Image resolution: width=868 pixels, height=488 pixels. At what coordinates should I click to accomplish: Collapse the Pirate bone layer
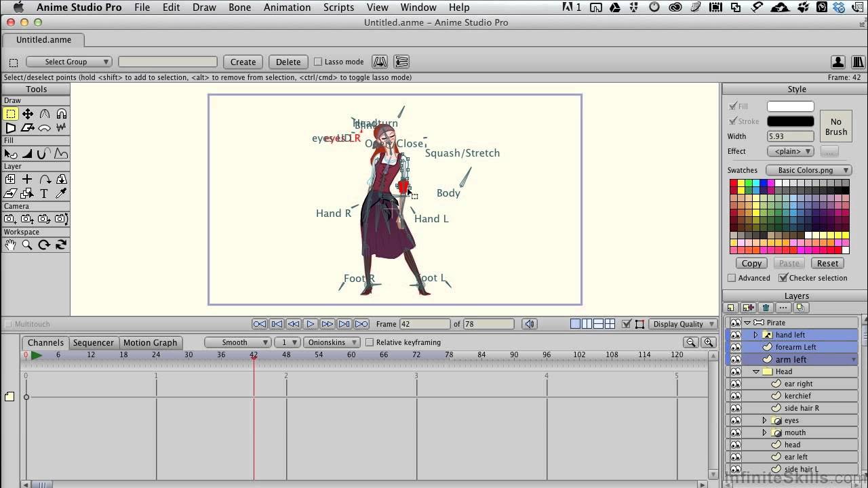(x=747, y=323)
